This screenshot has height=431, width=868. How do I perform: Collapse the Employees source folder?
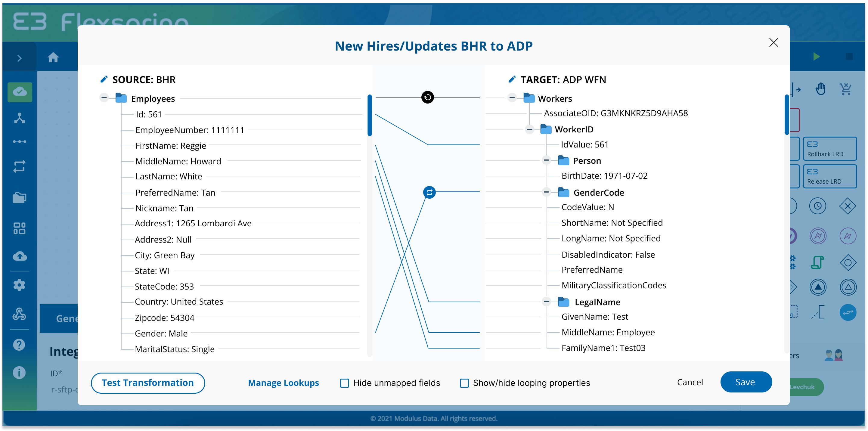point(104,98)
